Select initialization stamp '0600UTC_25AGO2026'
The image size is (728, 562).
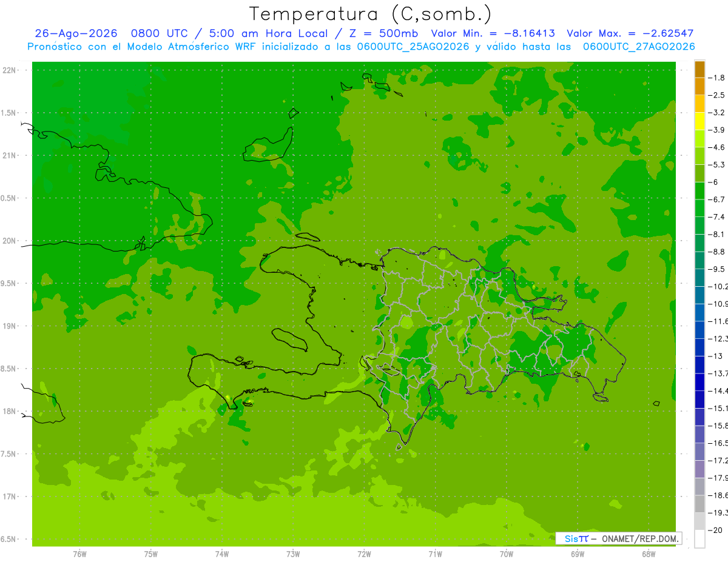point(413,47)
